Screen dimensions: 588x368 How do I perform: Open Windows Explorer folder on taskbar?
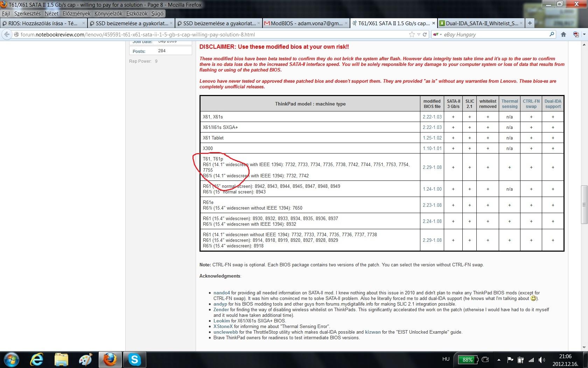[x=61, y=360]
